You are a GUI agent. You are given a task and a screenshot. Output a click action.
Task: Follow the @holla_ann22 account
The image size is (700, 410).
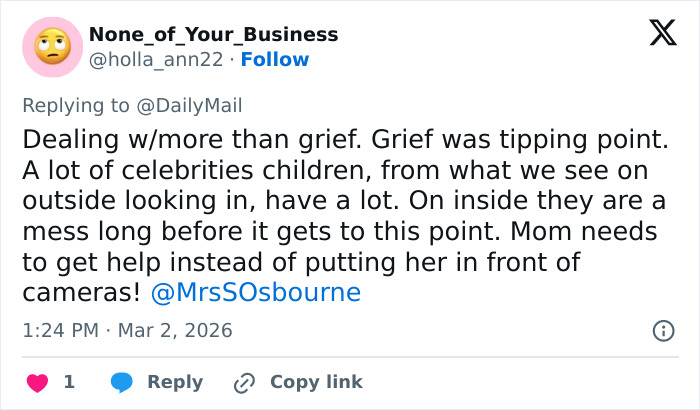[x=276, y=59]
